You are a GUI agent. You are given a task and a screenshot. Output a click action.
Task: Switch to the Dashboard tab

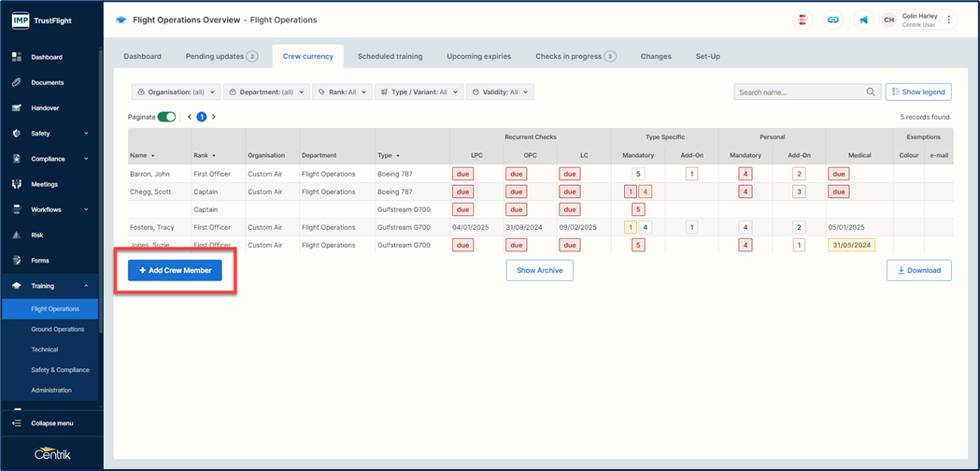point(143,56)
